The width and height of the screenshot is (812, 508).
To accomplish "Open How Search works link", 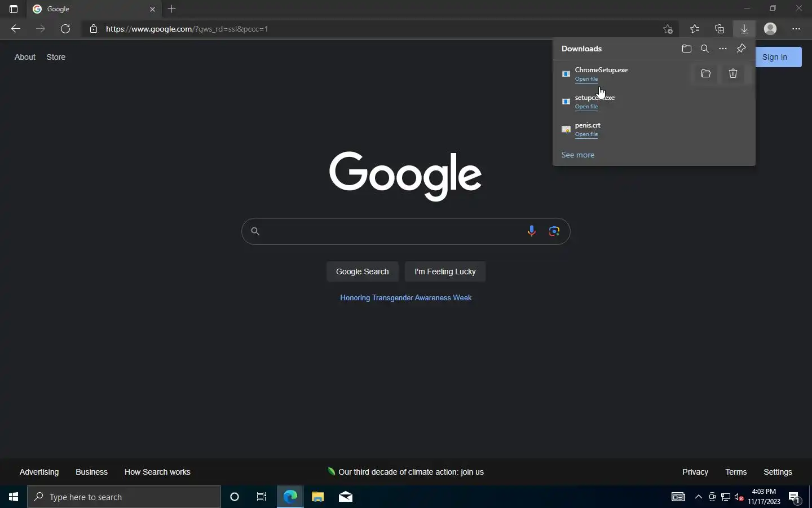I will pos(157,472).
